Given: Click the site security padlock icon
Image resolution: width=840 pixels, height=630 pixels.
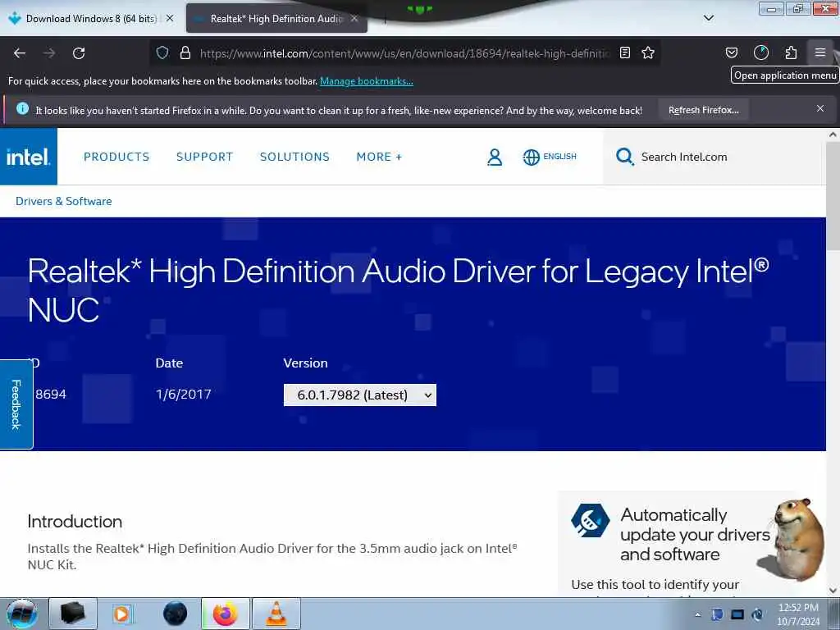Looking at the screenshot, I should tap(185, 52).
